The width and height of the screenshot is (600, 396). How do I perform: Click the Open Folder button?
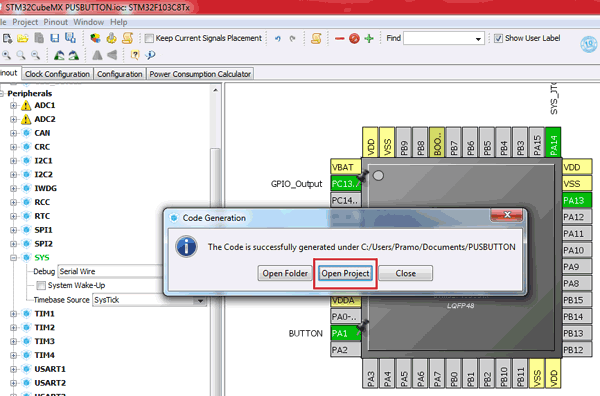click(285, 273)
